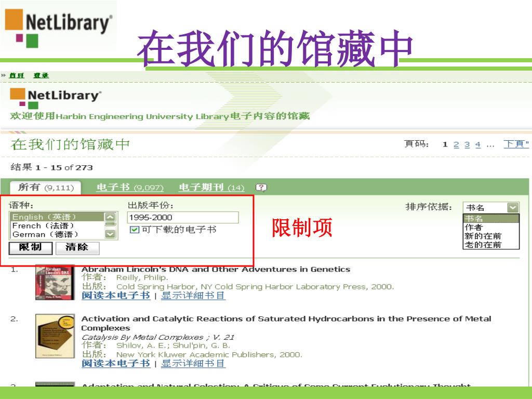Click current page number 1
Screen dimensions: 532x399
(x=445, y=145)
